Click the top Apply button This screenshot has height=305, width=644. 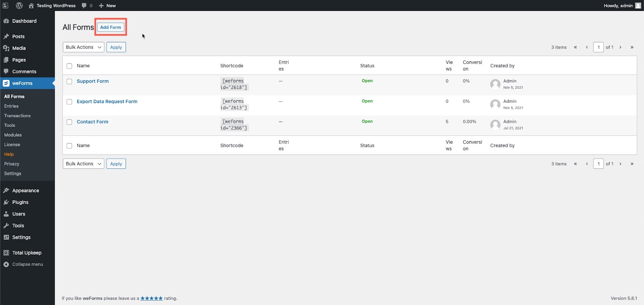coord(116,47)
